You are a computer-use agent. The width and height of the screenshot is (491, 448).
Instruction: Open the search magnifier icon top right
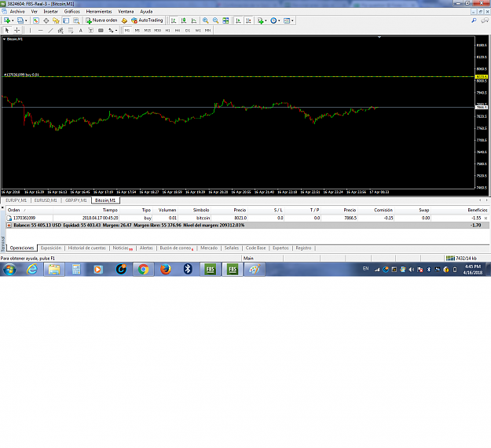click(474, 20)
